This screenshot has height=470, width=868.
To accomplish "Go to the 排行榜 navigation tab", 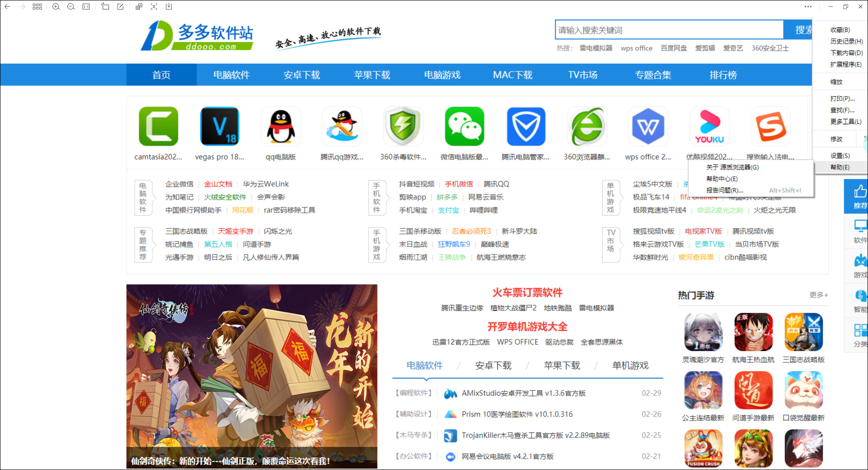I will point(723,75).
